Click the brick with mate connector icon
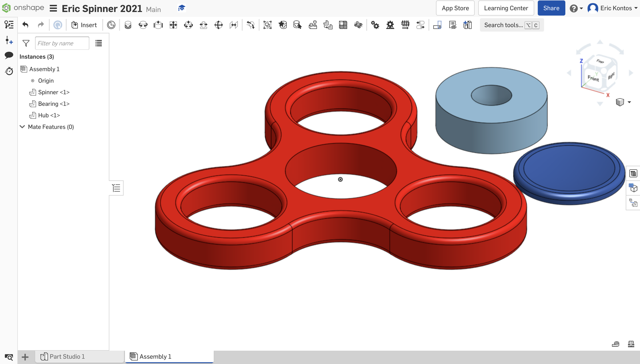The width and height of the screenshot is (640, 364). 313,25
